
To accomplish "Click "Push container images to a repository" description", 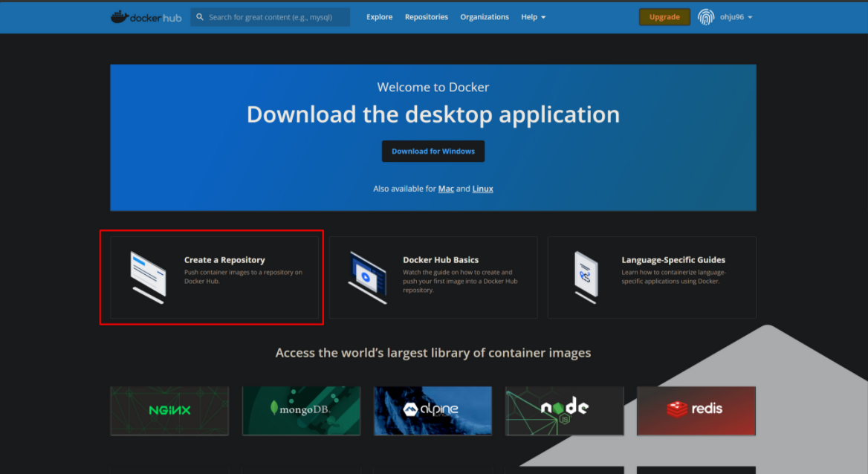I will (x=243, y=276).
